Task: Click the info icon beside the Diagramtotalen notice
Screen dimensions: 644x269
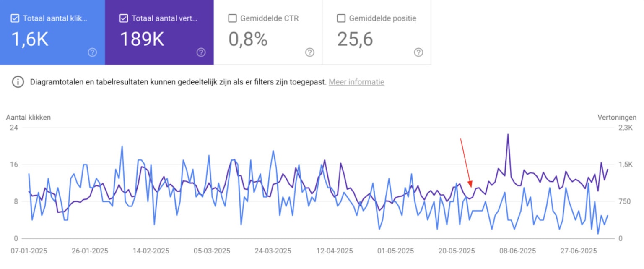Action: [x=18, y=82]
